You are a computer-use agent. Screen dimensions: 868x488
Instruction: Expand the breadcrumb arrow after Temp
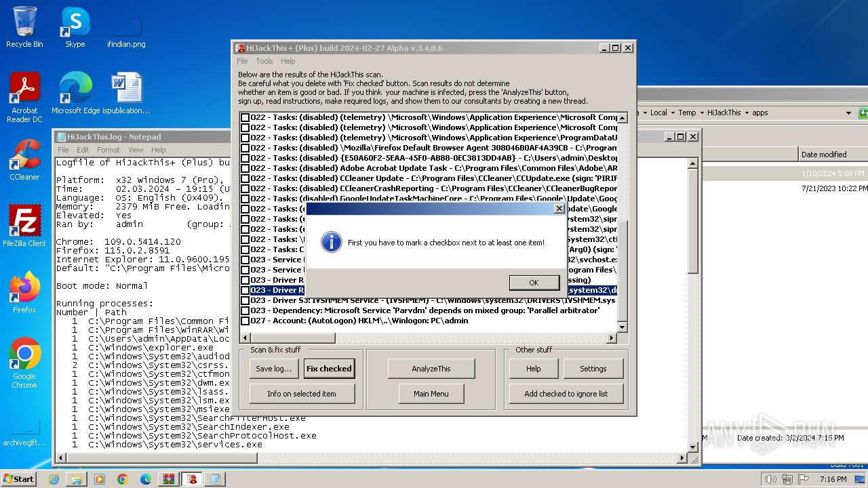coord(701,113)
